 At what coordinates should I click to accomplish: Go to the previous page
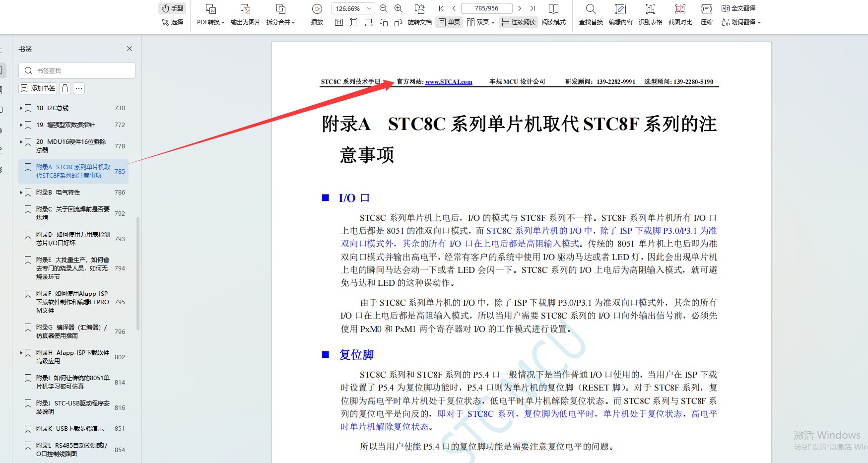point(454,8)
